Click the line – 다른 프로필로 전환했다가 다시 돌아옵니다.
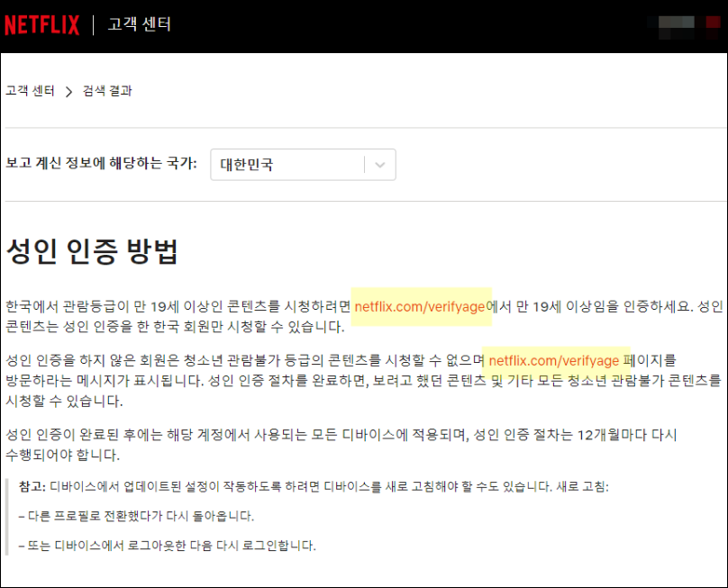Screen dimensions: 728x588 point(137,516)
